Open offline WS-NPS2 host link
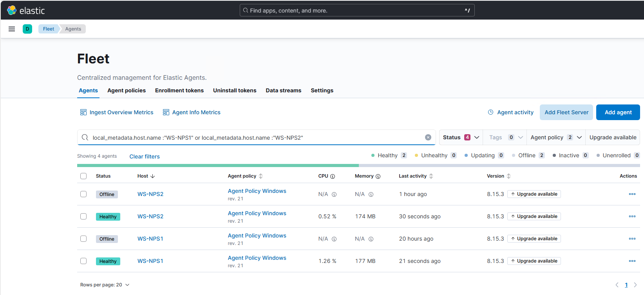644x295 pixels. pos(150,194)
